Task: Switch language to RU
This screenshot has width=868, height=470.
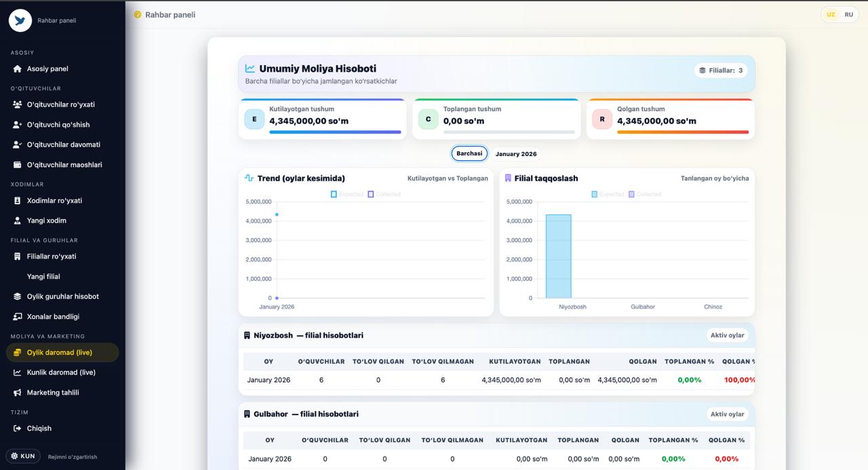Action: 848,14
